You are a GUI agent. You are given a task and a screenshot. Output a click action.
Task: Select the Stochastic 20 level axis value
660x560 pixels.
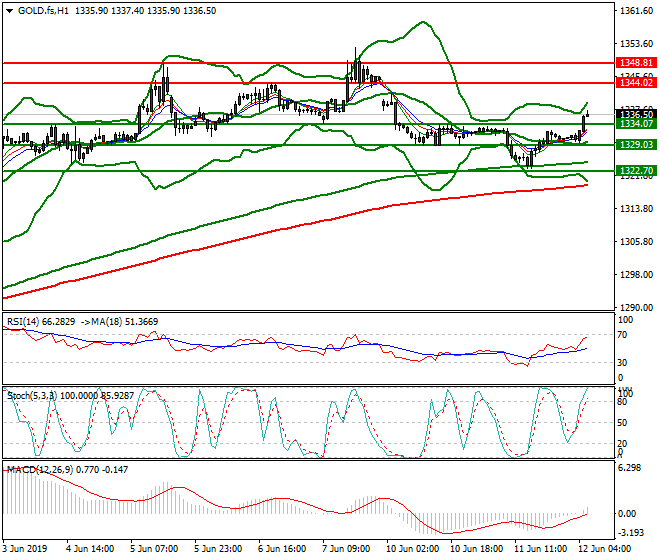point(623,443)
